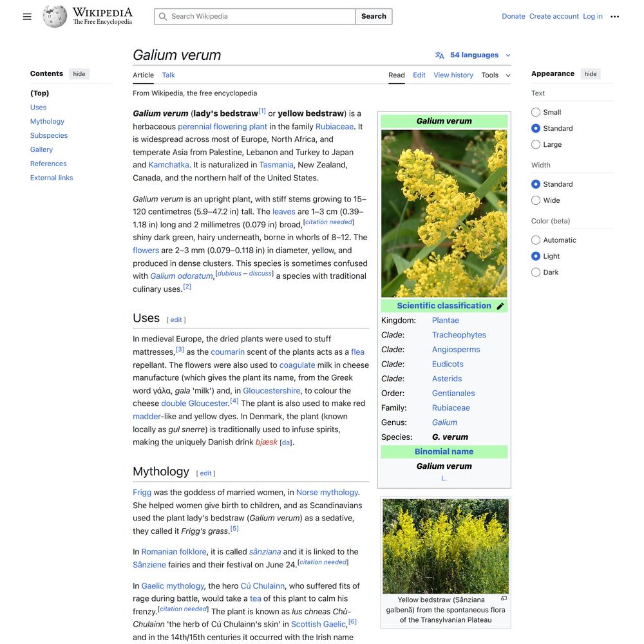Choose Automatic color mode
The width and height of the screenshot is (644, 644).
point(536,240)
